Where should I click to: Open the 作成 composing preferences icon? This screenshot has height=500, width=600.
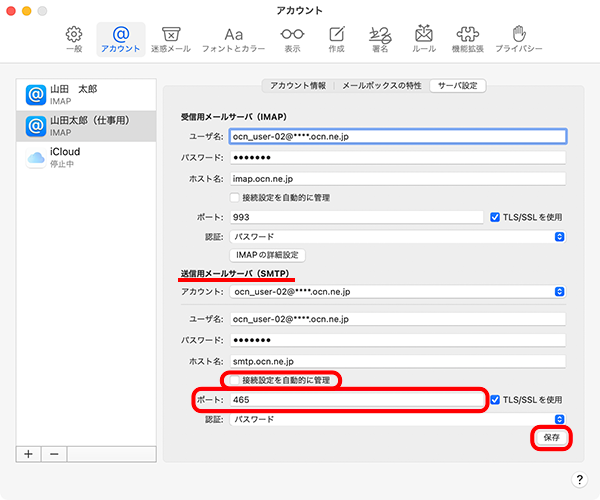tap(338, 38)
